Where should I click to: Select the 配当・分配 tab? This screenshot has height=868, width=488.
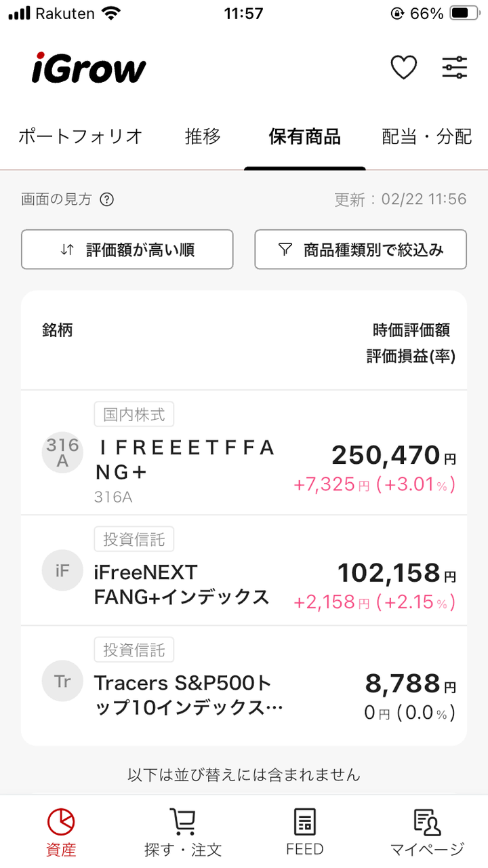427,136
